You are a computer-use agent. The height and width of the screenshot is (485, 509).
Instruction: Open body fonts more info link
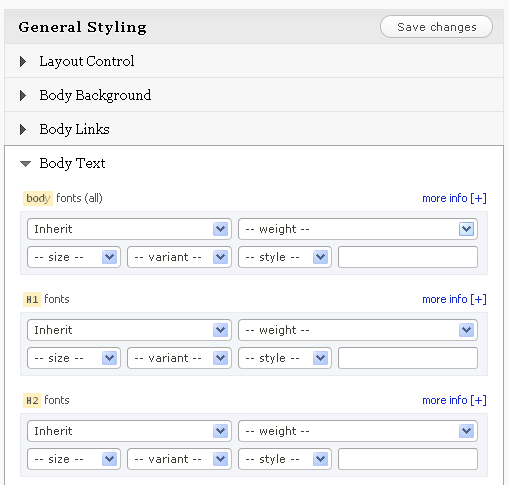click(454, 198)
